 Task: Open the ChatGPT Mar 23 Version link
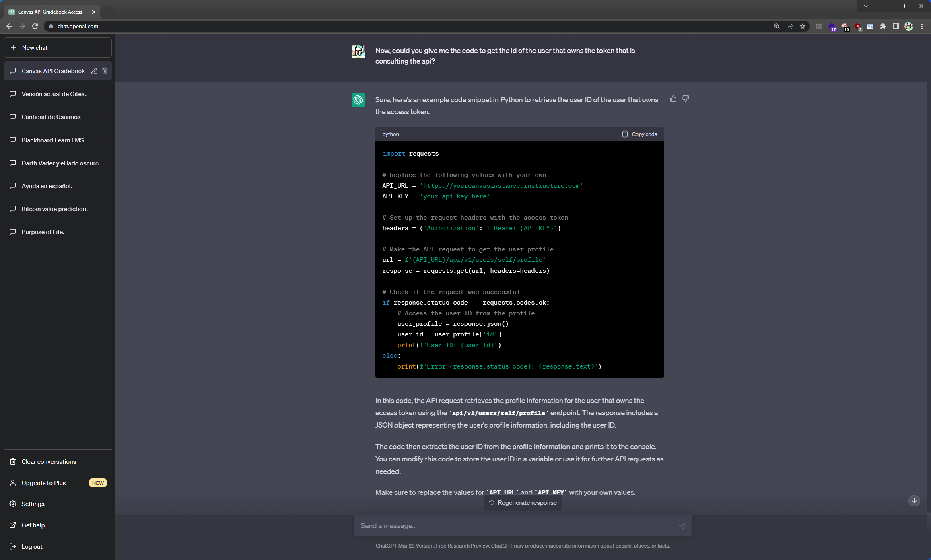coord(404,546)
